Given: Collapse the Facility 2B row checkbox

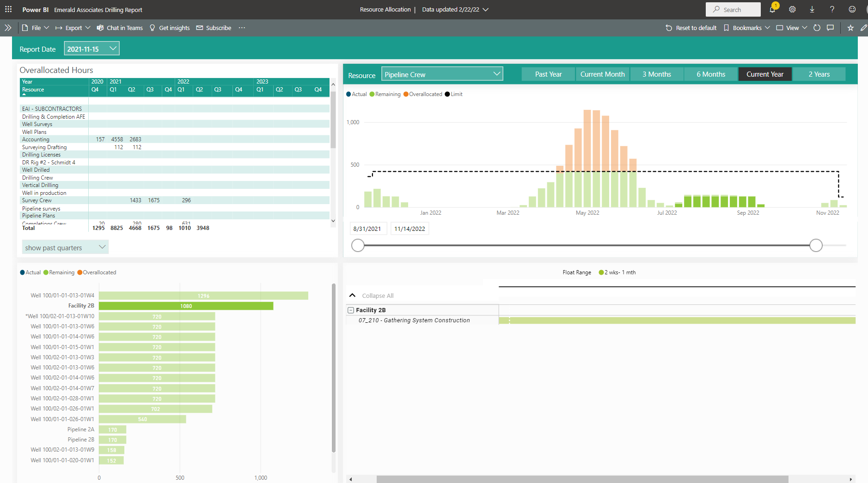Looking at the screenshot, I should coord(351,310).
